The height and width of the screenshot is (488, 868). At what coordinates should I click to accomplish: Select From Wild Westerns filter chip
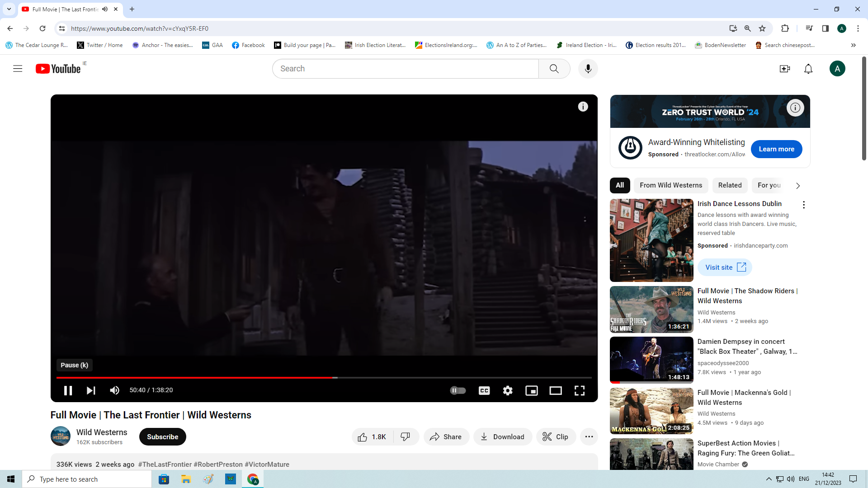(x=671, y=185)
